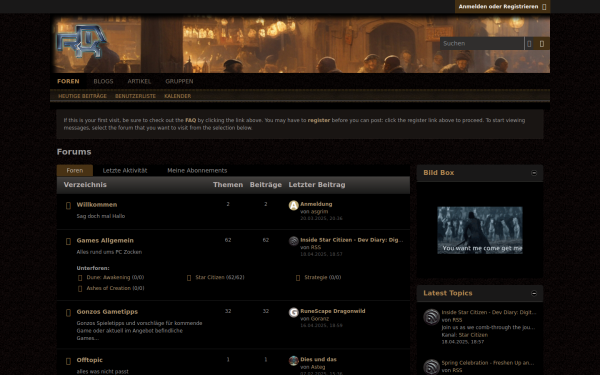
Task: Open Inside Star Citizen last post link
Action: [352, 240]
